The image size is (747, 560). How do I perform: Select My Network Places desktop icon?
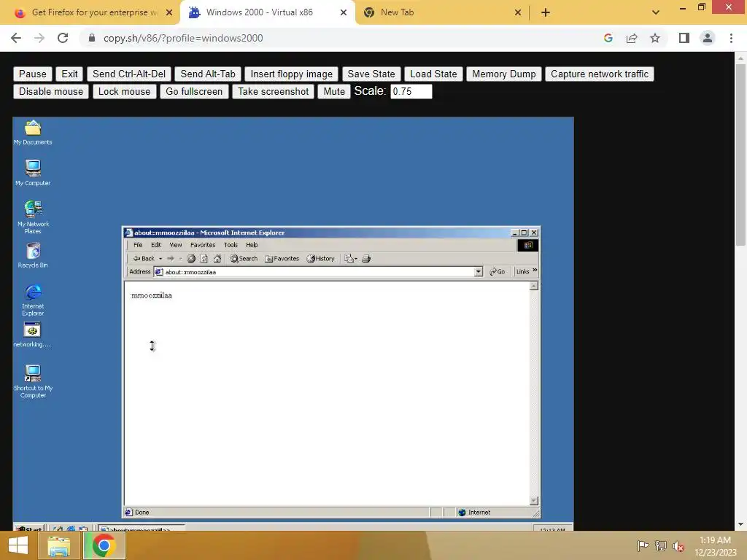[x=33, y=217]
